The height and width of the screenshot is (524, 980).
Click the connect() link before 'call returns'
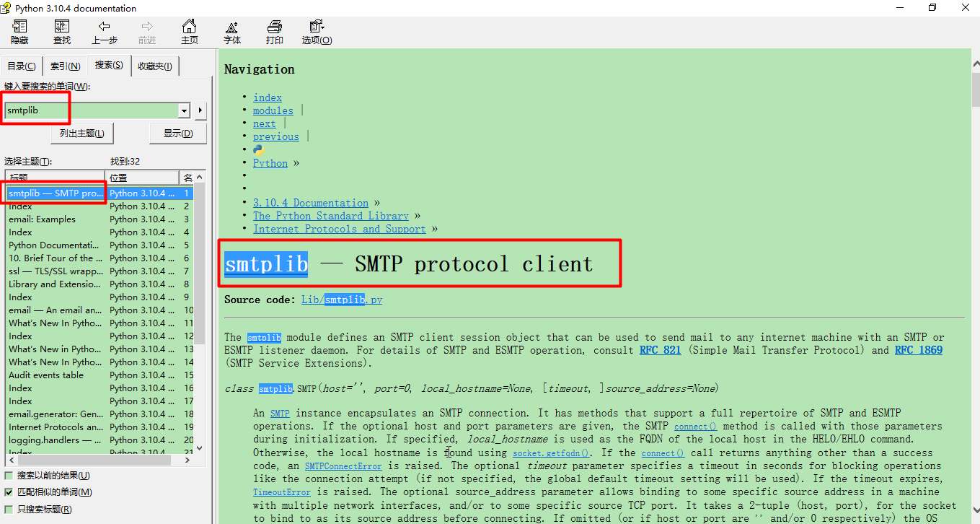tap(663, 453)
